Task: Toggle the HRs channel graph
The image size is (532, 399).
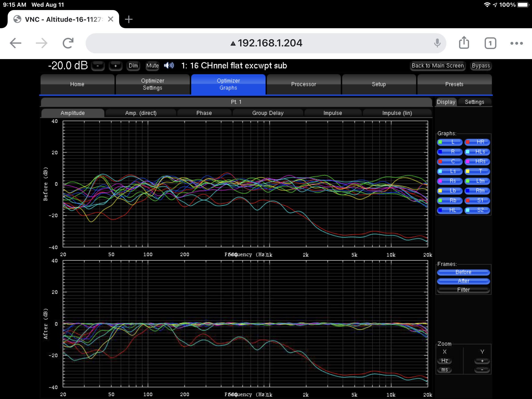Action: pyautogui.click(x=477, y=161)
